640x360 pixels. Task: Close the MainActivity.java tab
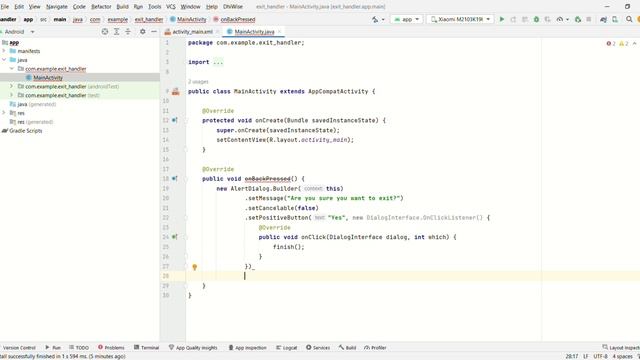coord(280,31)
